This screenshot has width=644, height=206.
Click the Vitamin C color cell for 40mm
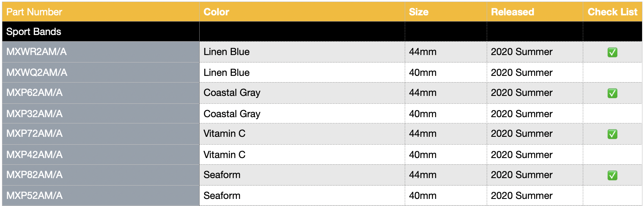point(302,154)
